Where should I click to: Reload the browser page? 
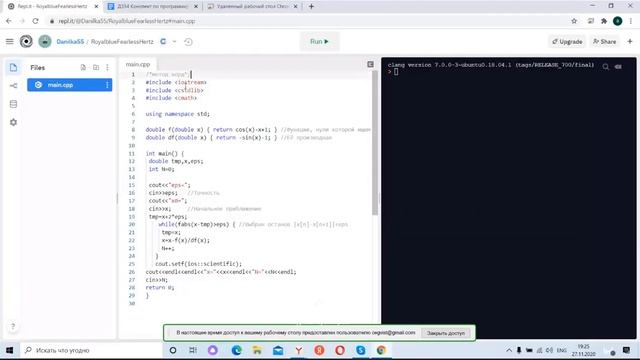[x=36, y=21]
